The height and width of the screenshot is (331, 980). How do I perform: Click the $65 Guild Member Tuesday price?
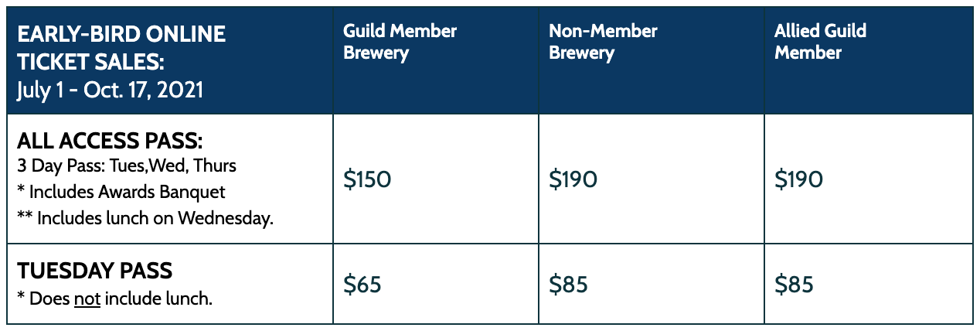[x=362, y=285]
